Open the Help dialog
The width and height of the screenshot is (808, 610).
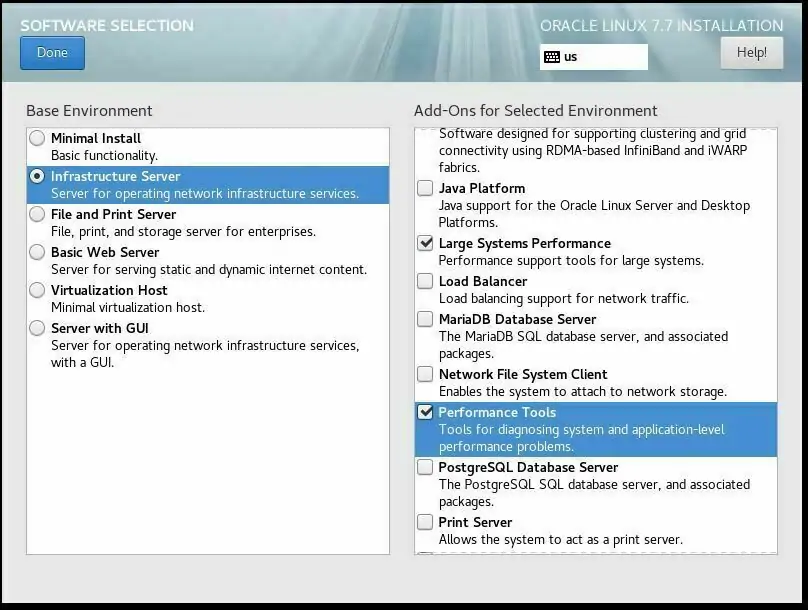click(x=751, y=53)
